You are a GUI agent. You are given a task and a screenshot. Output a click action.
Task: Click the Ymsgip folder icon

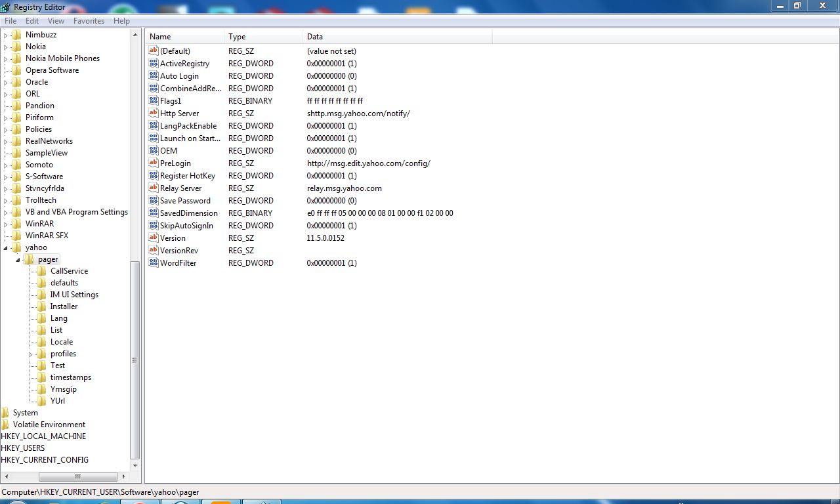[41, 389]
